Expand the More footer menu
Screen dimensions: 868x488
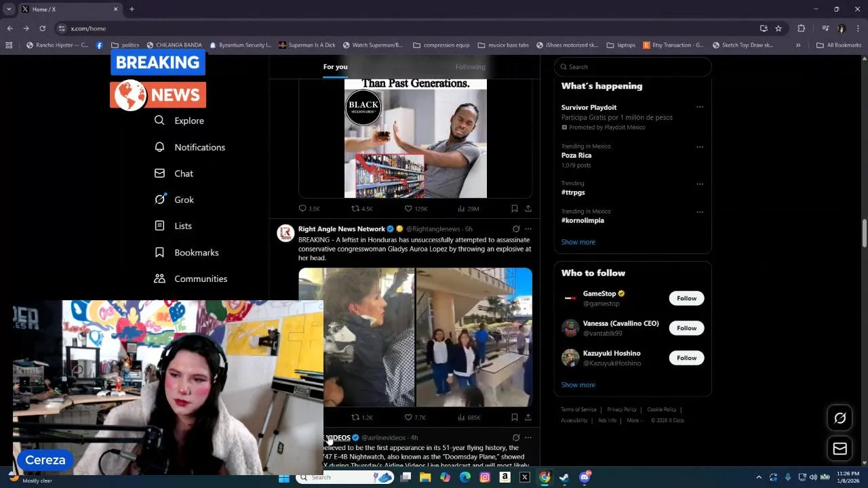(x=635, y=420)
